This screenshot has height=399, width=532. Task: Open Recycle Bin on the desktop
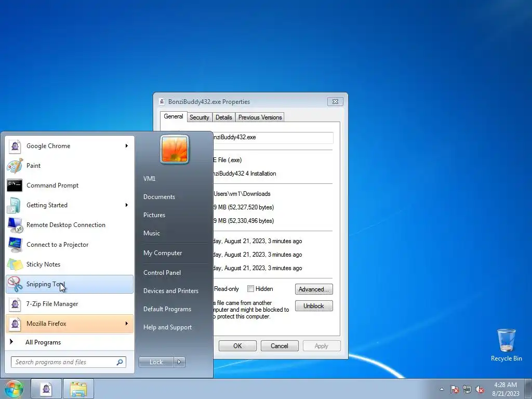coord(506,345)
